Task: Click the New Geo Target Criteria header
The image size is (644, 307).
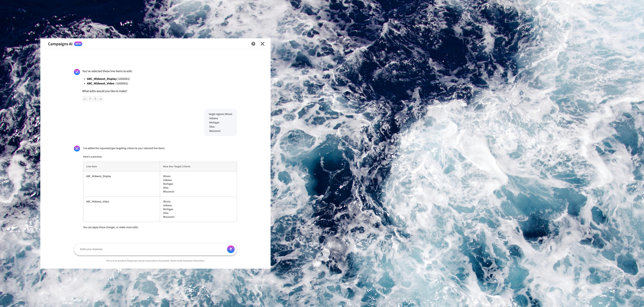Action: pyautogui.click(x=176, y=166)
